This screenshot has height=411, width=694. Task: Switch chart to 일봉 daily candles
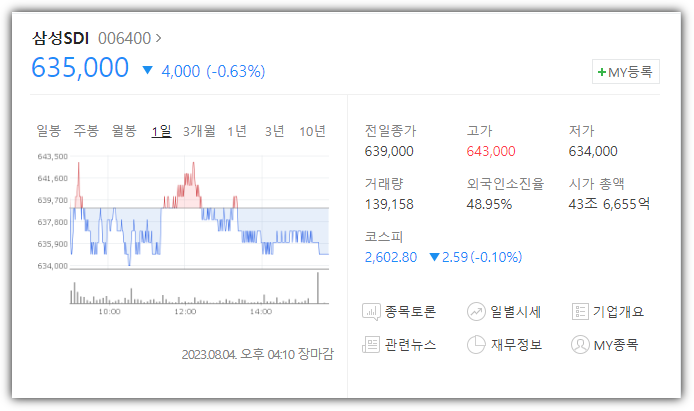coord(48,131)
